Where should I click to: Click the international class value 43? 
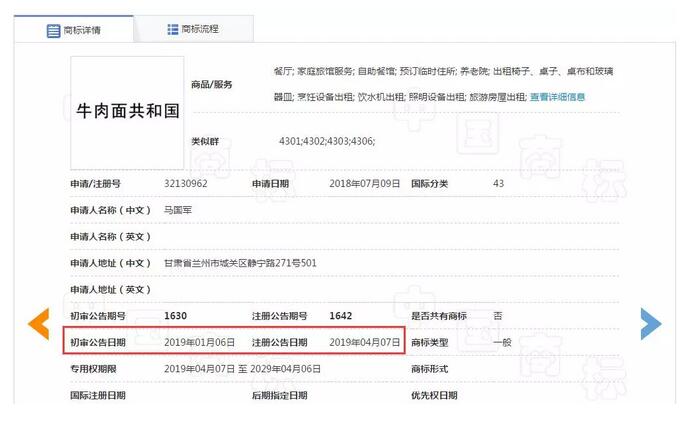[498, 184]
